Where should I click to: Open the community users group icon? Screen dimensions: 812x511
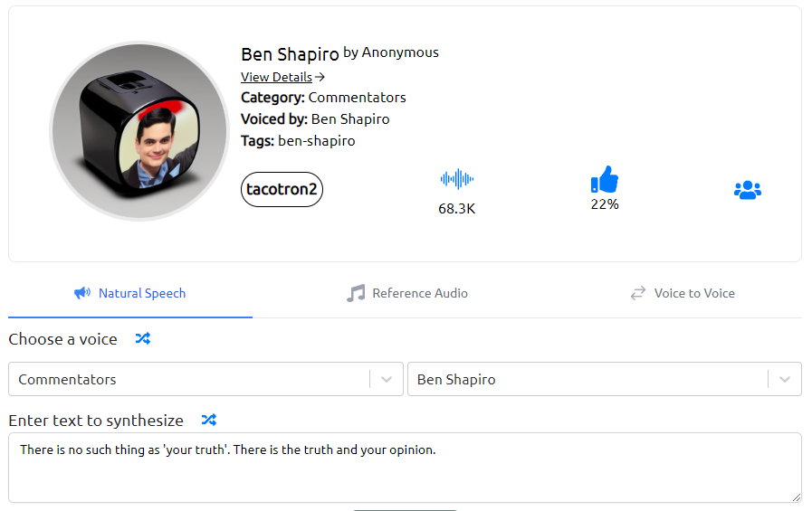(x=747, y=190)
